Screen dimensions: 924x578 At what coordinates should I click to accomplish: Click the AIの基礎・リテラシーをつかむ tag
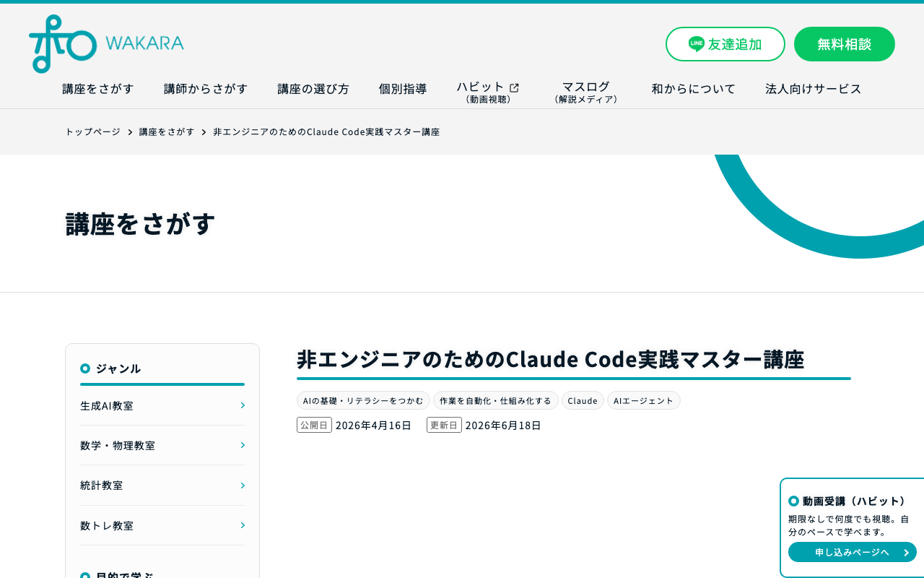click(363, 400)
